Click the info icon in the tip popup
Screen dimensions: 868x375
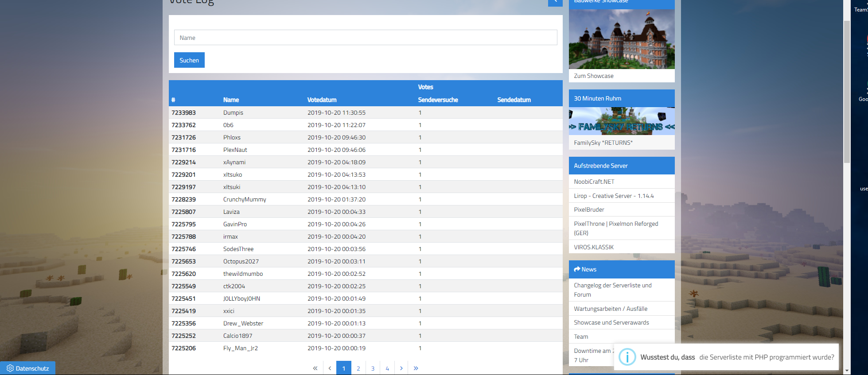(627, 357)
